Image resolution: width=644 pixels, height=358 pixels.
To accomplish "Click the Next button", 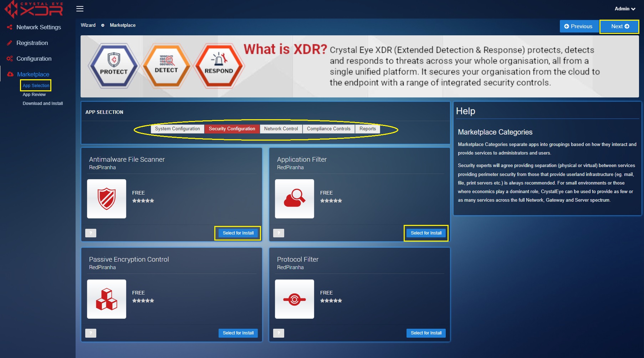I will tap(620, 26).
